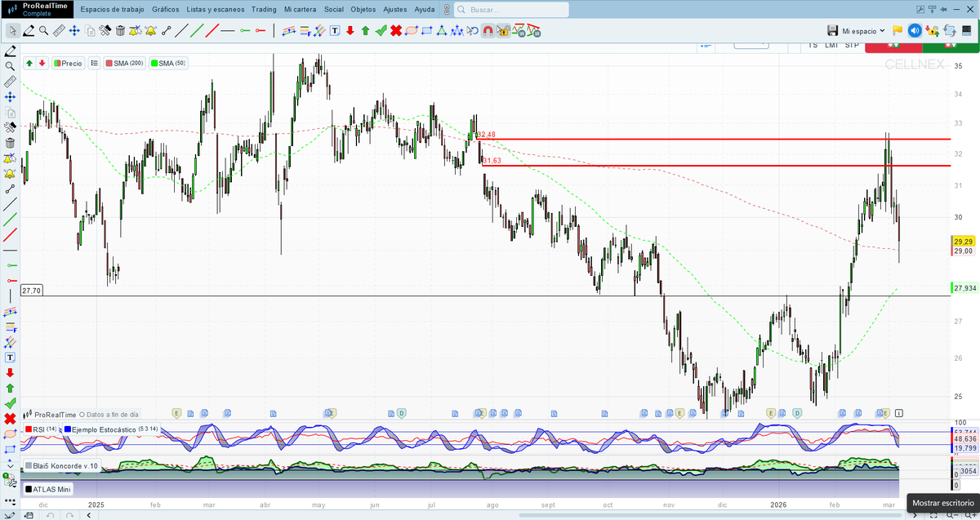Select the pencil tool in the left sidebar
Screen dimensions: 980x520
click(11, 51)
